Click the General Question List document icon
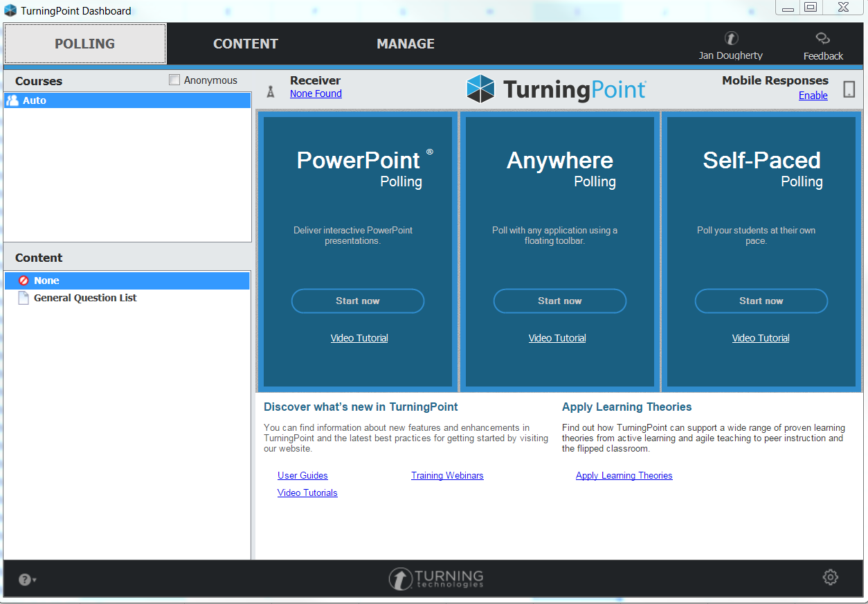Image resolution: width=868 pixels, height=604 pixels. [24, 298]
